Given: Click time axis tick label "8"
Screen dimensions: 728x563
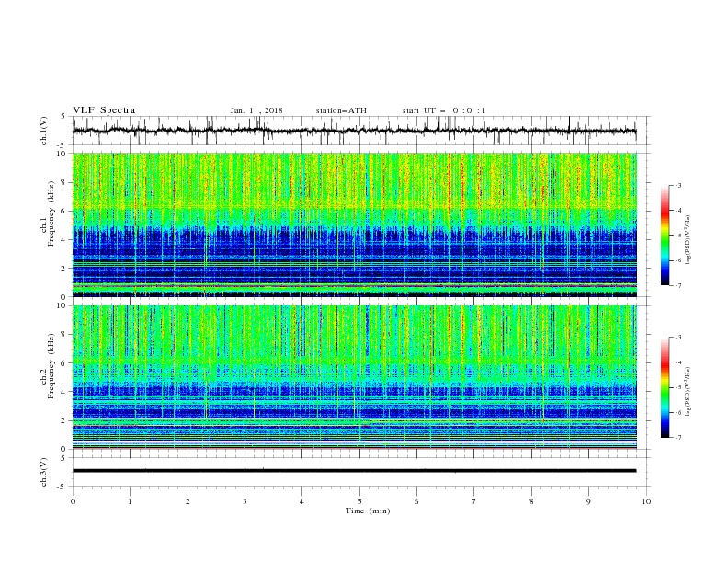Looking at the screenshot, I should [x=531, y=501].
